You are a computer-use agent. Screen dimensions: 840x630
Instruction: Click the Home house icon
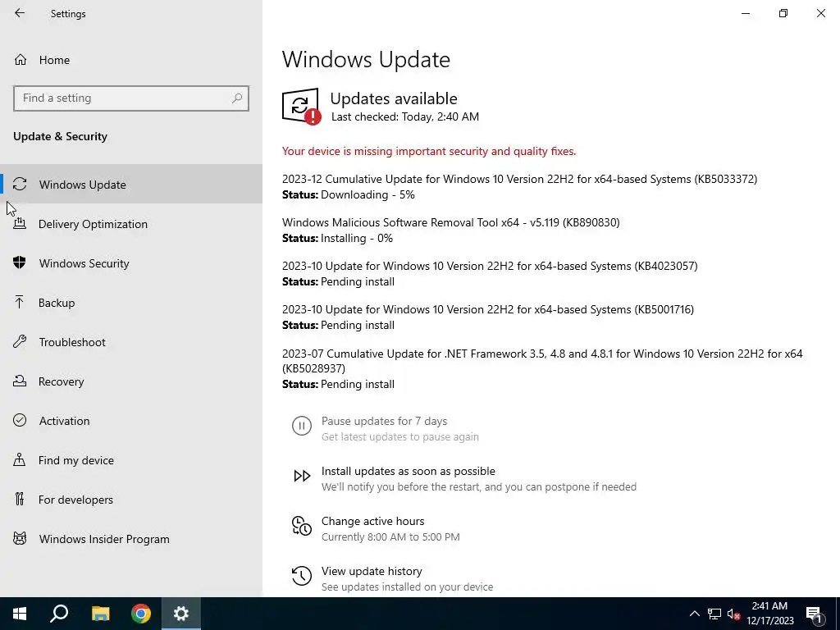[21, 59]
